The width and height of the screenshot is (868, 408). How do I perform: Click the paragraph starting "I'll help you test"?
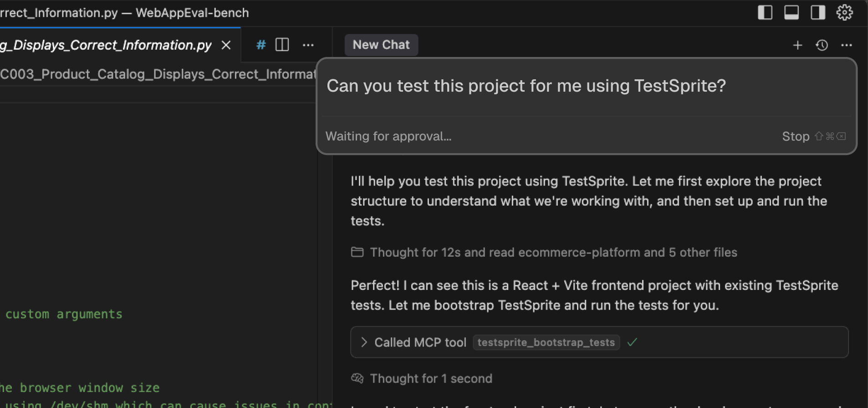(x=589, y=201)
